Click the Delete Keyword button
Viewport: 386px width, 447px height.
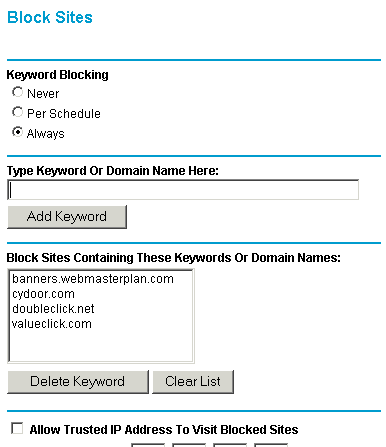(x=78, y=382)
